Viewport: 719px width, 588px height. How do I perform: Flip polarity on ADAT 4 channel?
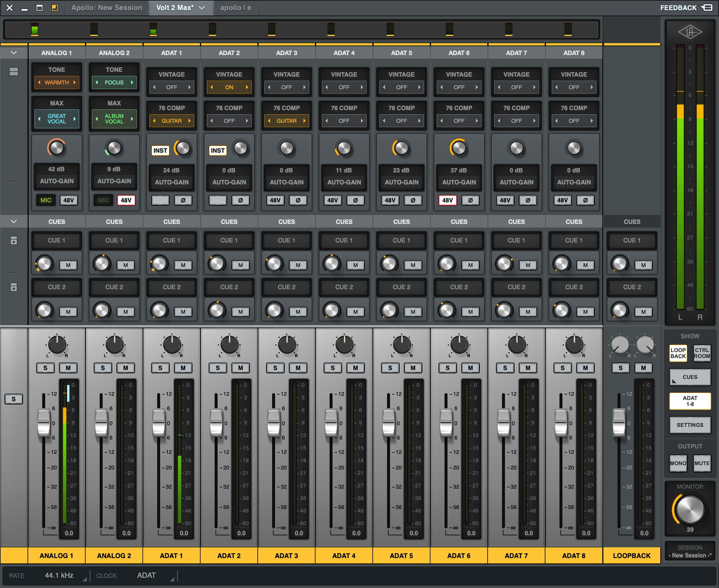(356, 200)
